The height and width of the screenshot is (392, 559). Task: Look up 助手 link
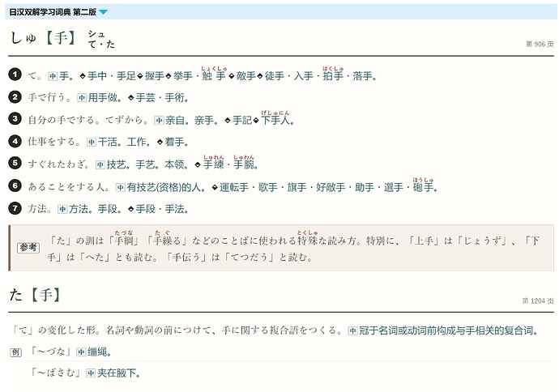tap(365, 187)
